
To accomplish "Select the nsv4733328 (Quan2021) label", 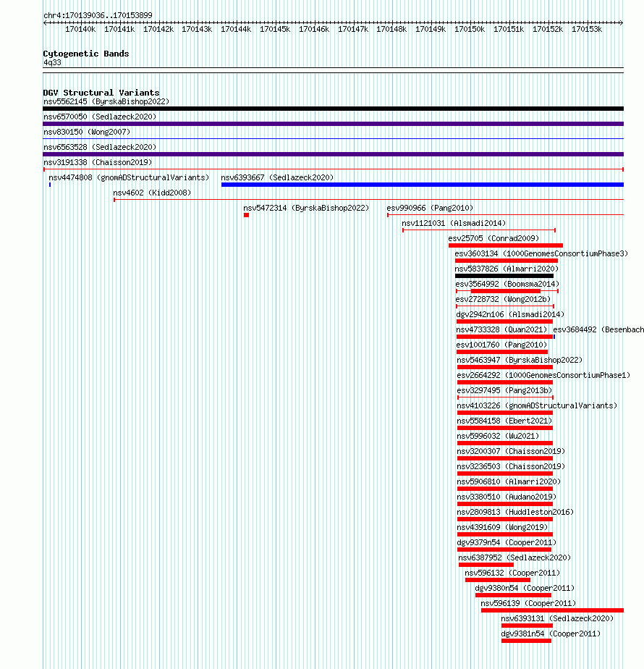I will point(501,330).
